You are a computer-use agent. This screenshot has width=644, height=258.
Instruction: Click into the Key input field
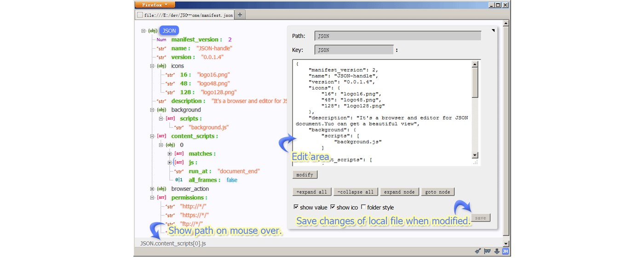354,50
